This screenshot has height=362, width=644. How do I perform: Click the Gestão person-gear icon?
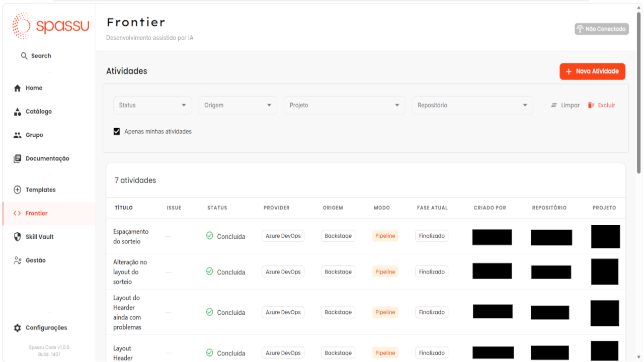18,260
